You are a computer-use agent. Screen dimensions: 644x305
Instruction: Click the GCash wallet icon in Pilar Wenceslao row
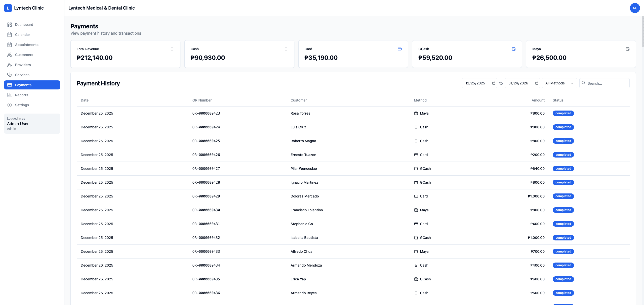coord(416,169)
